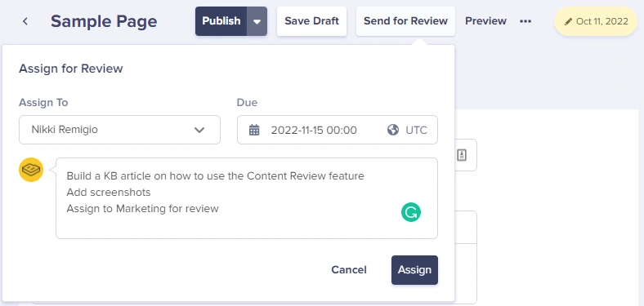The width and height of the screenshot is (644, 306).
Task: Cancel the review assignment
Action: pyautogui.click(x=349, y=270)
